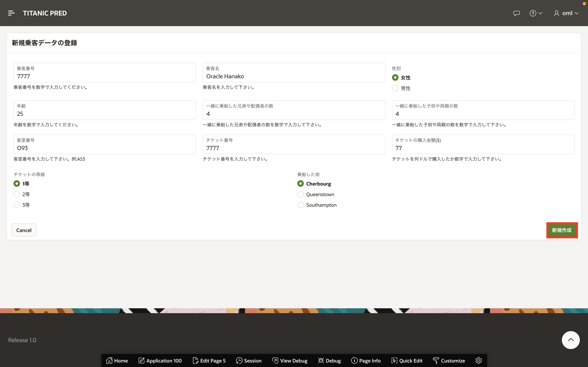Click the 乗客名 input field

[x=294, y=76]
